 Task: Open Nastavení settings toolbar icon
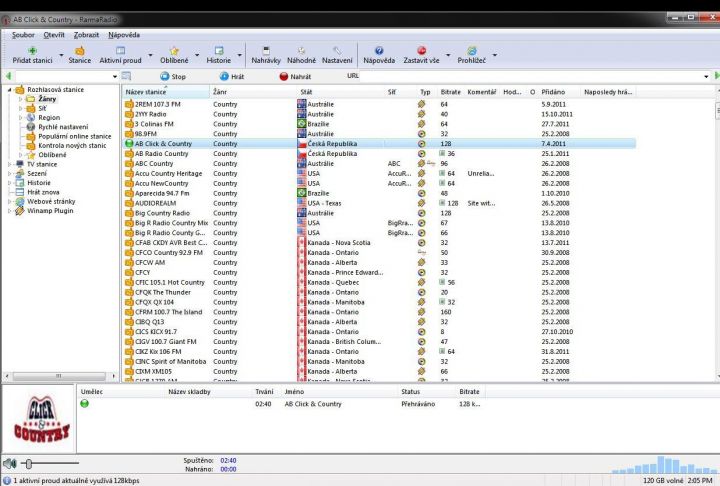coord(337,51)
